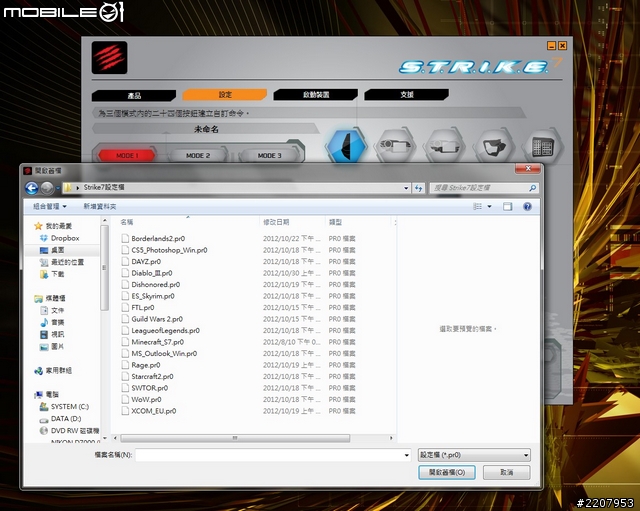Click breadcrumb arrow before Strike7設定檔
Screen dimensions: 640x511
(78, 188)
